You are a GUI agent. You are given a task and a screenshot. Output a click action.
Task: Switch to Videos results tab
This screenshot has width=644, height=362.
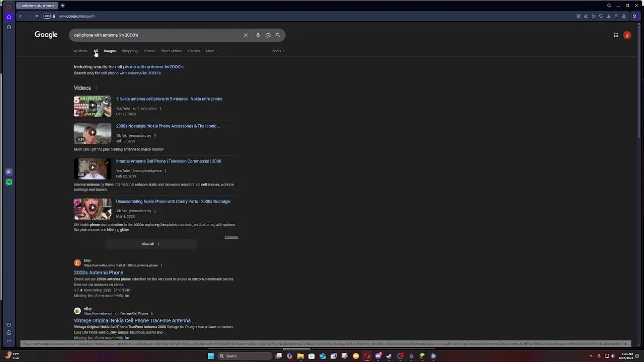click(x=149, y=51)
